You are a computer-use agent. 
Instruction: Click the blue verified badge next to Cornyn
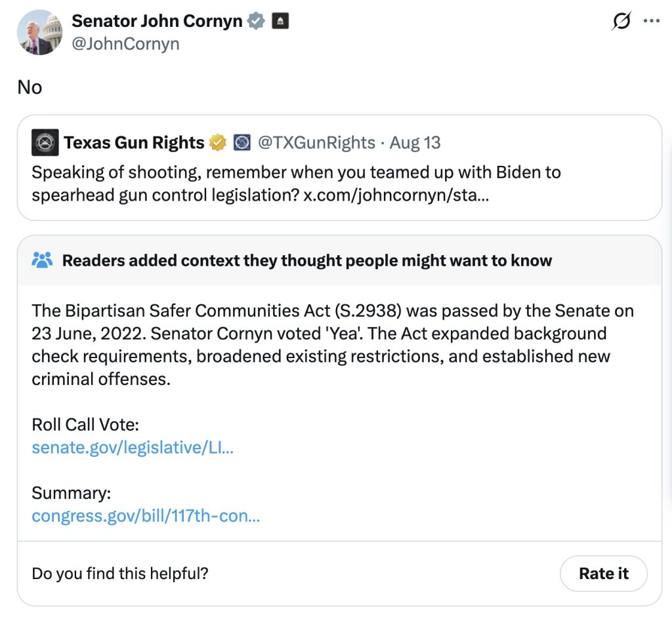255,20
